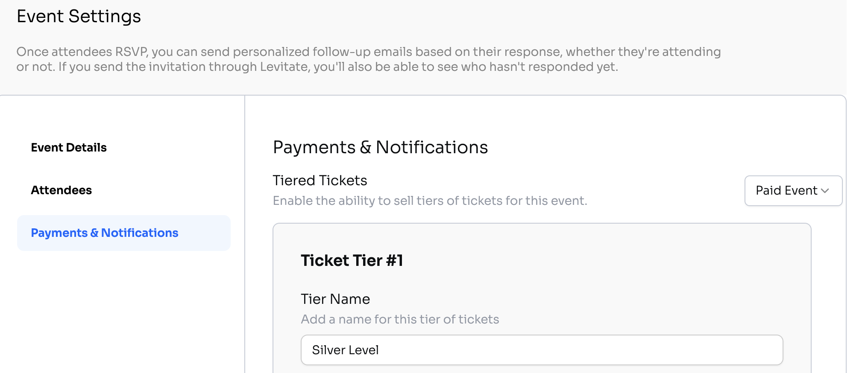This screenshot has height=373, width=868.
Task: Click the "Enable the ability to sell tiers" description
Action: click(x=430, y=201)
